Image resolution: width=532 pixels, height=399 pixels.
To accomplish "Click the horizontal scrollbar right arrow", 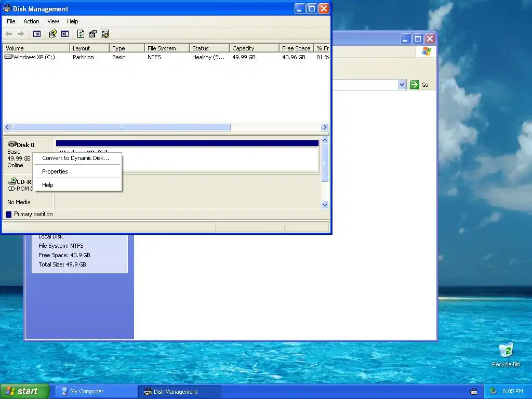I will (x=325, y=127).
